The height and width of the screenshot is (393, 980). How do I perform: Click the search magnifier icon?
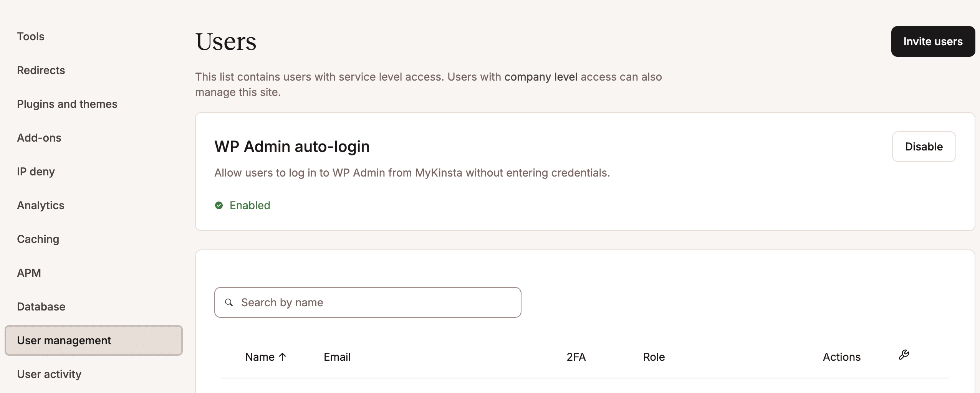click(229, 302)
